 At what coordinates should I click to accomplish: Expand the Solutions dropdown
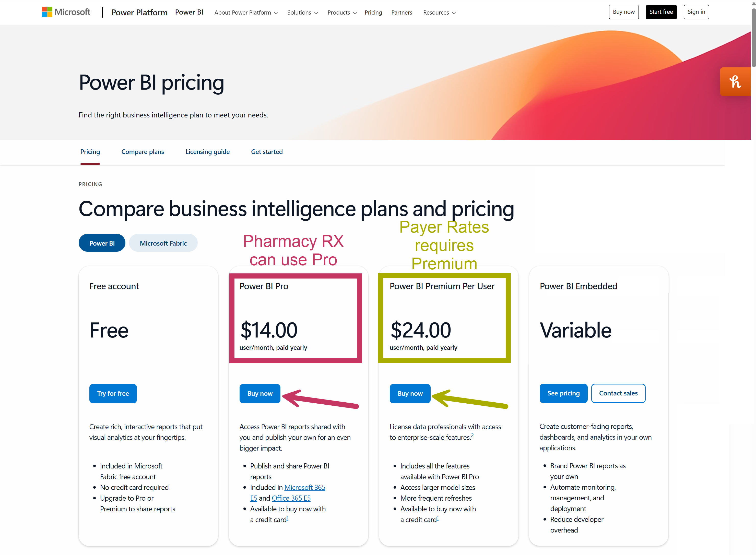(x=302, y=13)
